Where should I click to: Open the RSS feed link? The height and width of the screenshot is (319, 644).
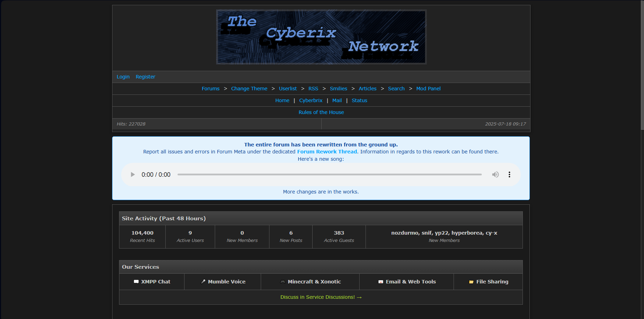tap(313, 89)
